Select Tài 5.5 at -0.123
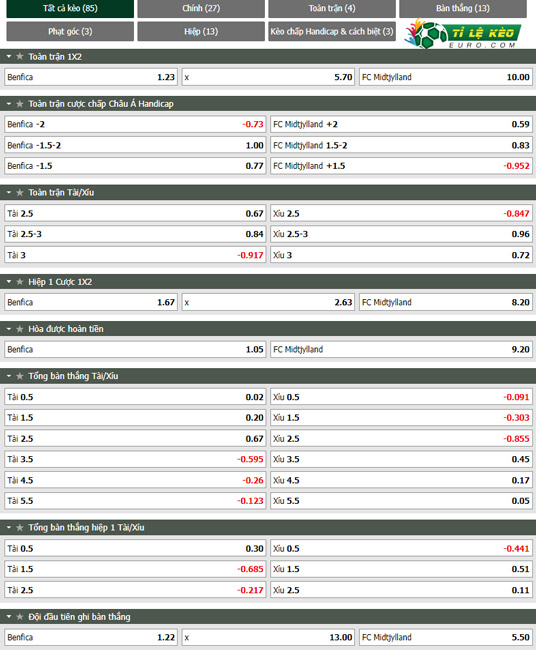Screen dimensions: 536x655 point(135,501)
